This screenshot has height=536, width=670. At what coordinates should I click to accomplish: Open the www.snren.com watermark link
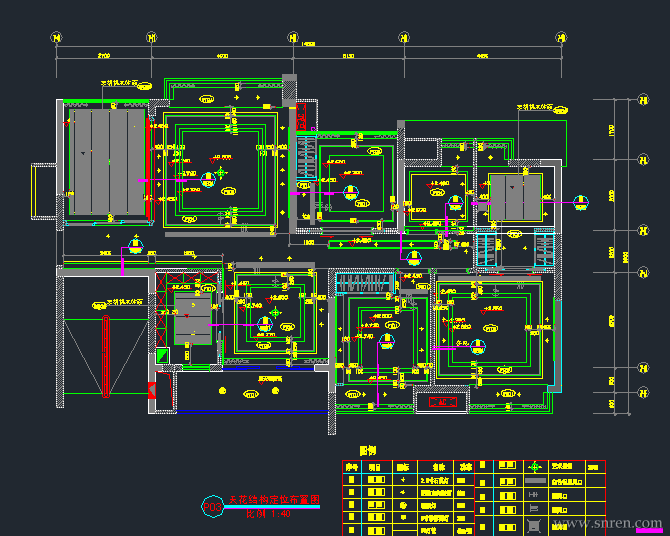coord(607,522)
